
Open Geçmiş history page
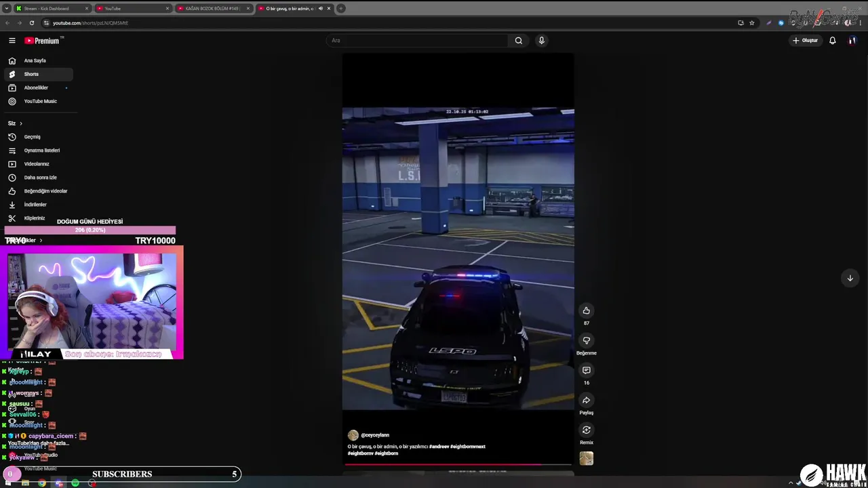tap(38, 137)
